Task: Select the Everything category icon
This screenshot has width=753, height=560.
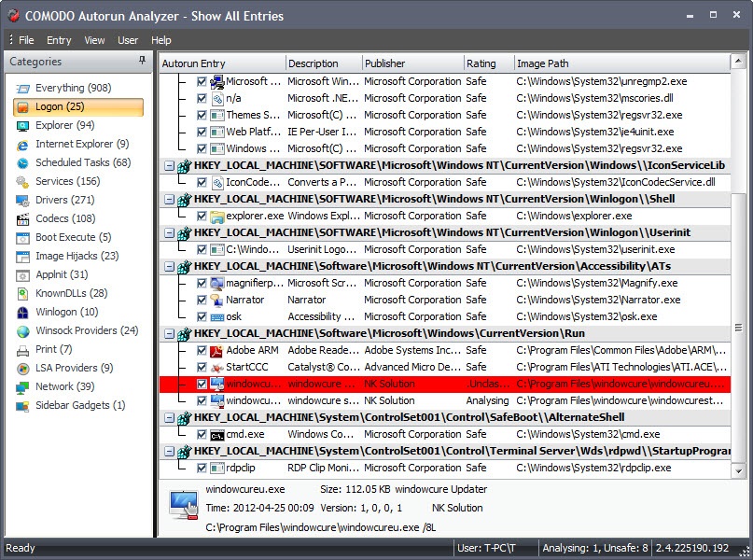Action: [22, 89]
